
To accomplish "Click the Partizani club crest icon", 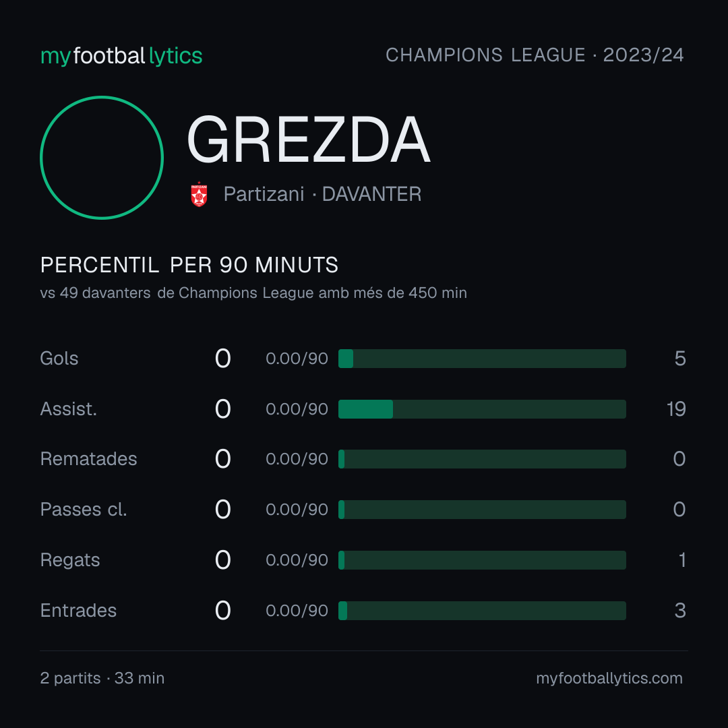I will pyautogui.click(x=199, y=194).
